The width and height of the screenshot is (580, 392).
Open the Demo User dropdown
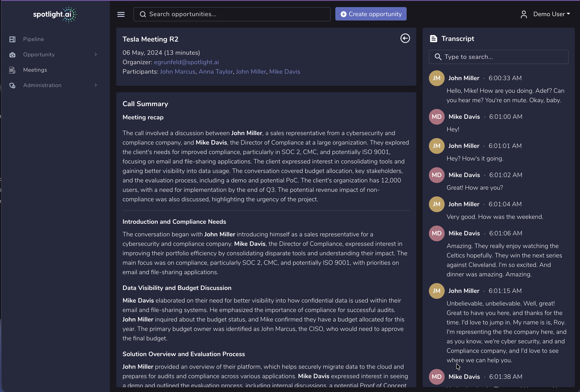click(552, 14)
